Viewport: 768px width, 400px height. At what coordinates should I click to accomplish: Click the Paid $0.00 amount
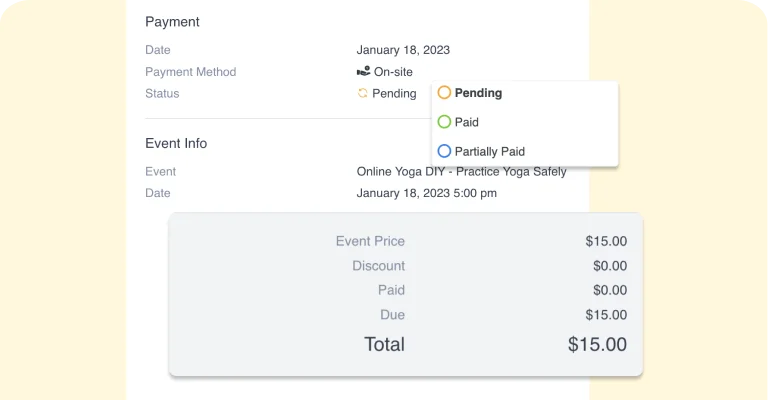(x=610, y=290)
